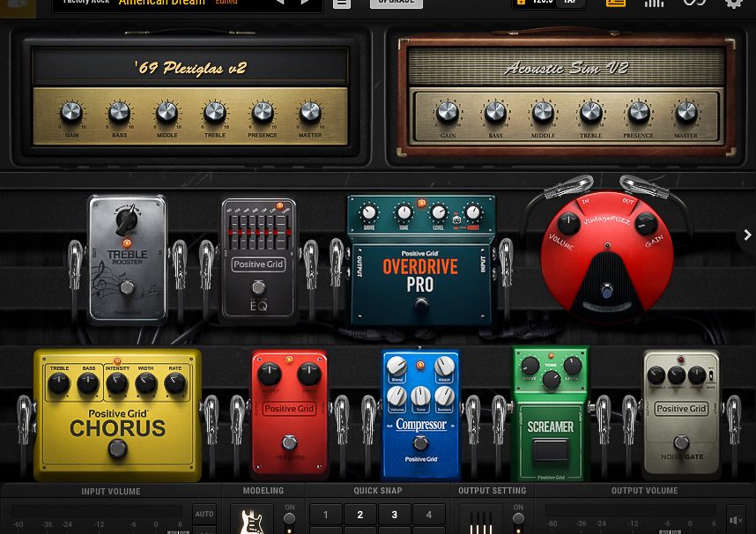756x534 pixels.
Task: Select Quick Snap 2
Action: tap(360, 515)
